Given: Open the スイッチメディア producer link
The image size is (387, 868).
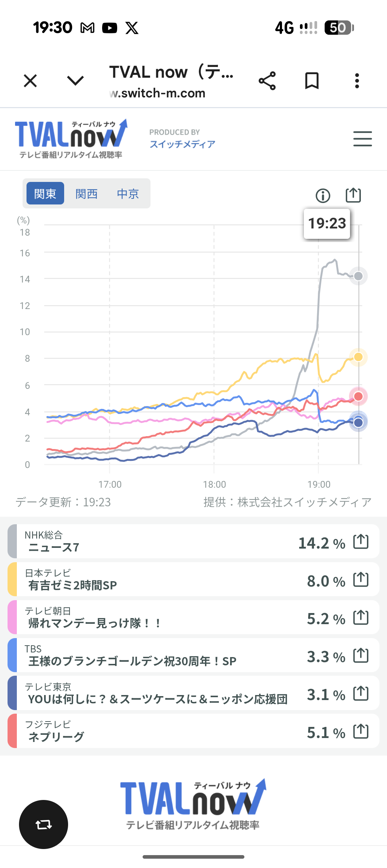Looking at the screenshot, I should 182,144.
